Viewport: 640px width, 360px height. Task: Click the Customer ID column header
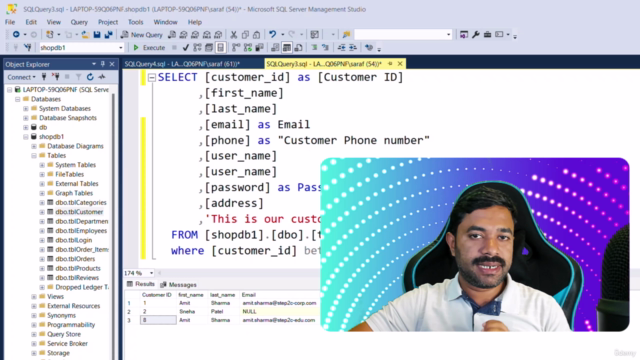tap(157, 295)
